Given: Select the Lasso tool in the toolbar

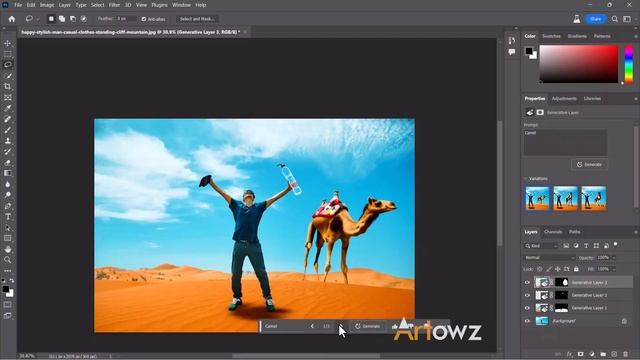Looking at the screenshot, I should pos(7,64).
